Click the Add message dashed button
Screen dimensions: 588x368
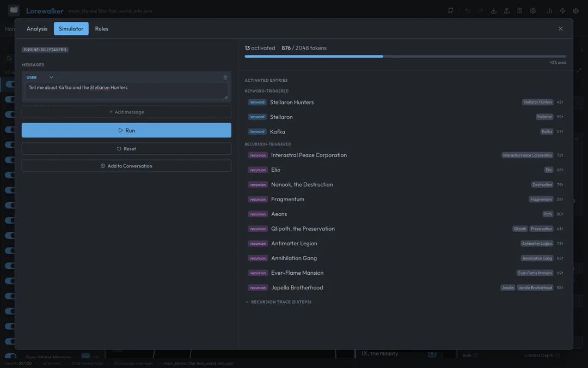tap(126, 112)
